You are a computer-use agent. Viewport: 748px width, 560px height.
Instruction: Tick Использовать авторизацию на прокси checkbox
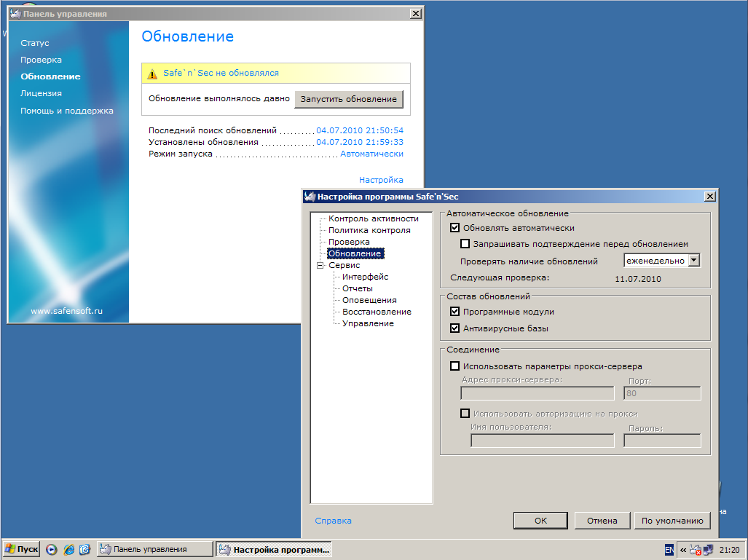(x=465, y=414)
